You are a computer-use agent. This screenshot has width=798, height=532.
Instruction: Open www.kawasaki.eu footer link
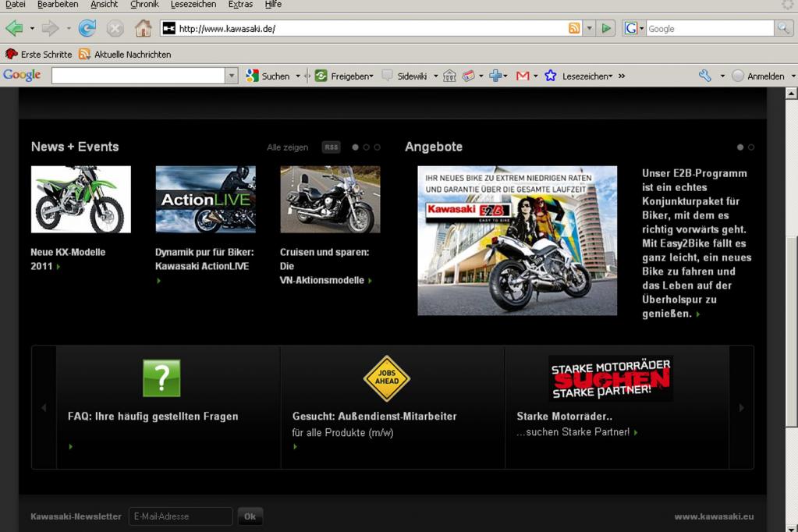point(714,516)
